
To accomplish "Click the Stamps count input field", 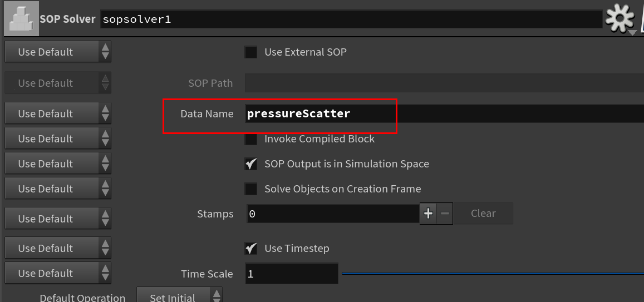I will 333,214.
